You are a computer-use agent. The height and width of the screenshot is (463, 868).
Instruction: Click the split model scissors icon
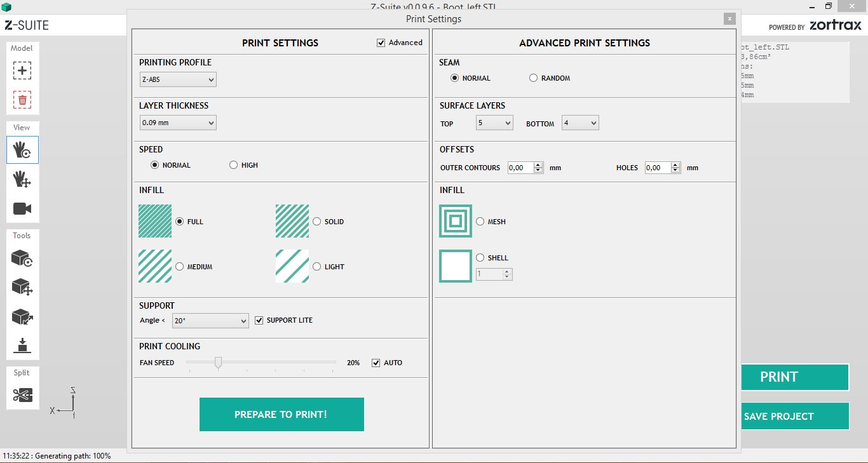click(22, 395)
